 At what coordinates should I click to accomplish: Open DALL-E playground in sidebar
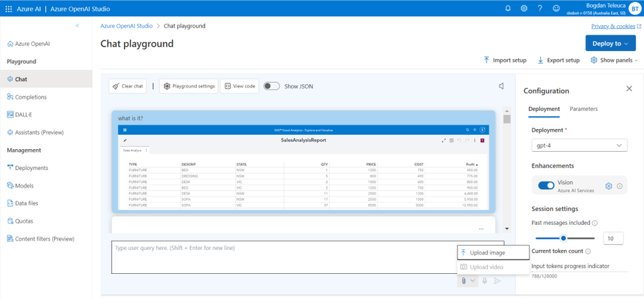19,115
